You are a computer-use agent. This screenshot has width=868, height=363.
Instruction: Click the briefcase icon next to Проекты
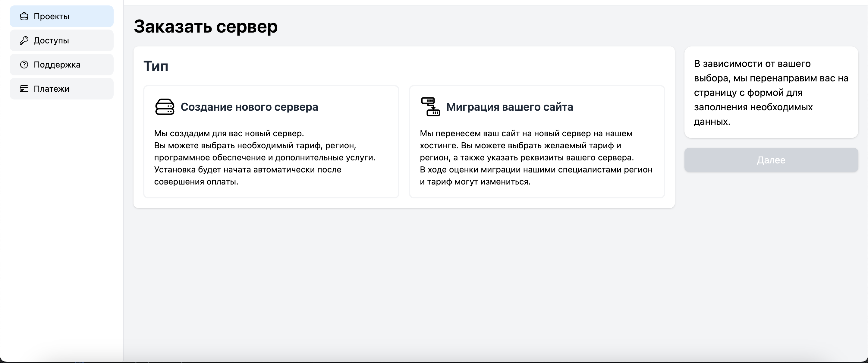click(x=24, y=16)
